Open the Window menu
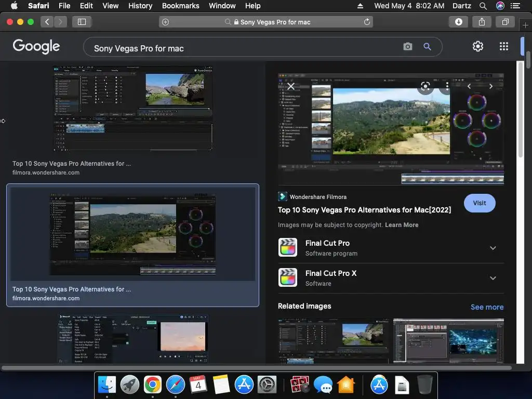The width and height of the screenshot is (532, 399). point(222,6)
